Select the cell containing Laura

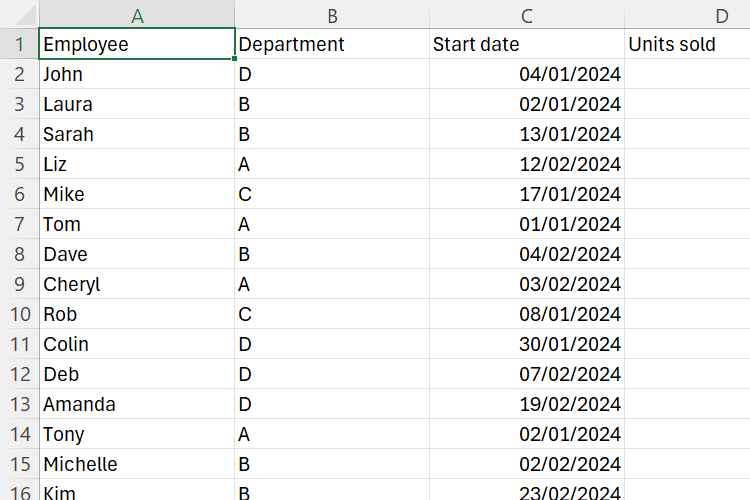137,104
